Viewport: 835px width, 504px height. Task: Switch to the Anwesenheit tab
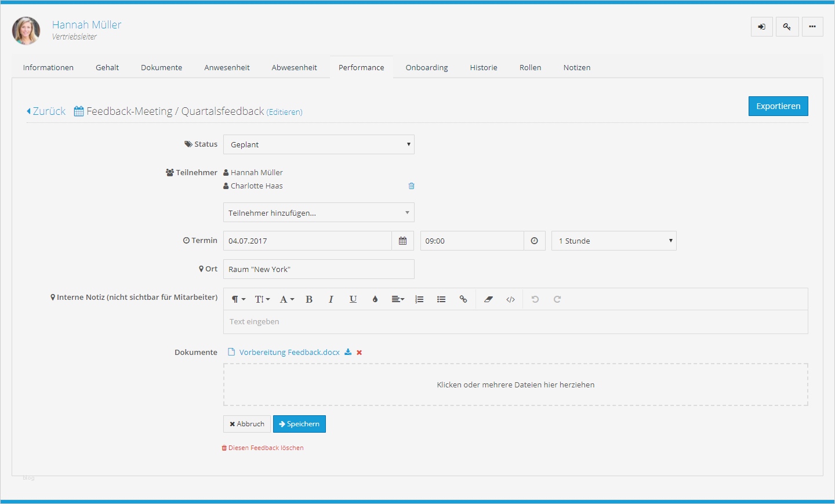pos(227,67)
